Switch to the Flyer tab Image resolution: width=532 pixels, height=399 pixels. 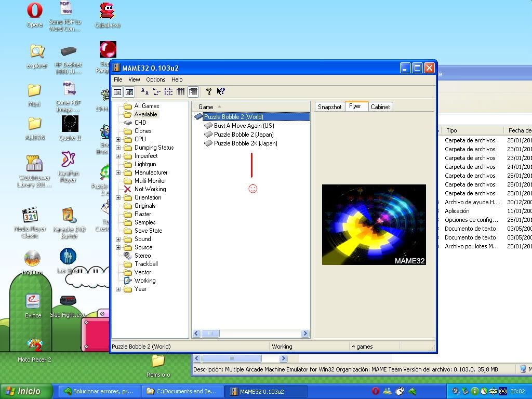[x=355, y=106]
